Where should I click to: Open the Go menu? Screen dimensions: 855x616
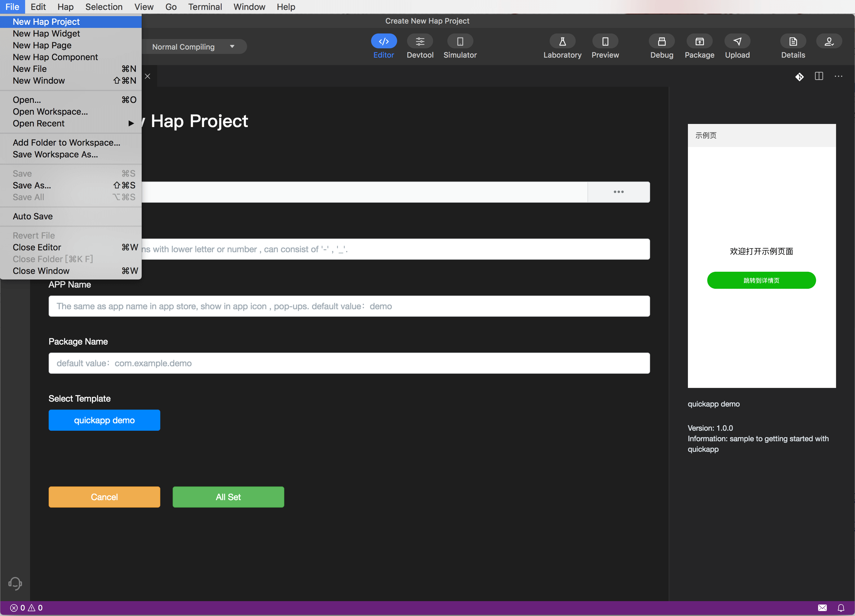pos(171,7)
